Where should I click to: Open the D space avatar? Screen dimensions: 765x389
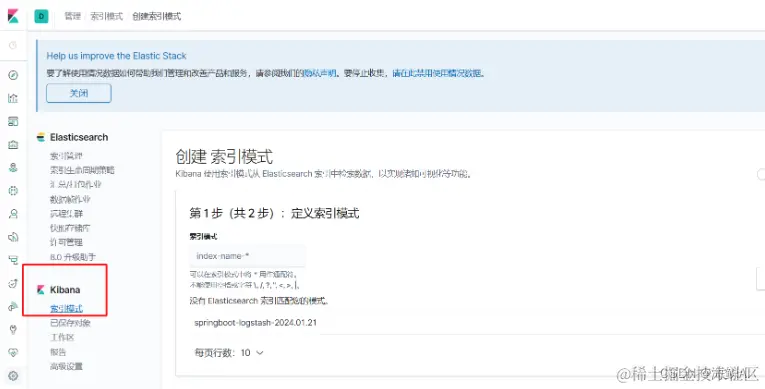(x=41, y=16)
